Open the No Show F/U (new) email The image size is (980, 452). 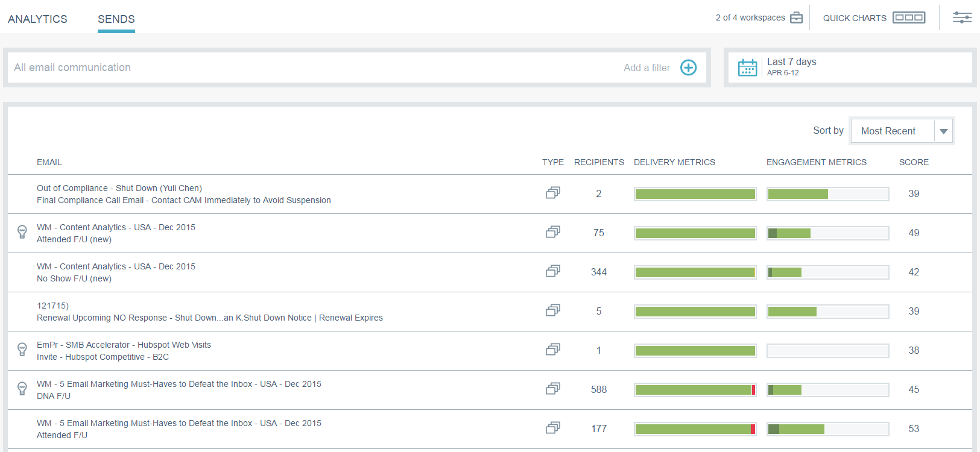pyautogui.click(x=74, y=278)
